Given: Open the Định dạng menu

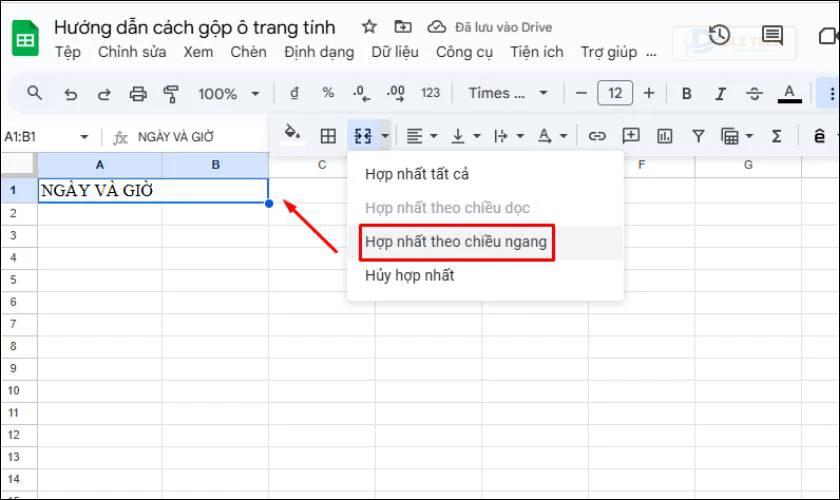Looking at the screenshot, I should (x=319, y=52).
